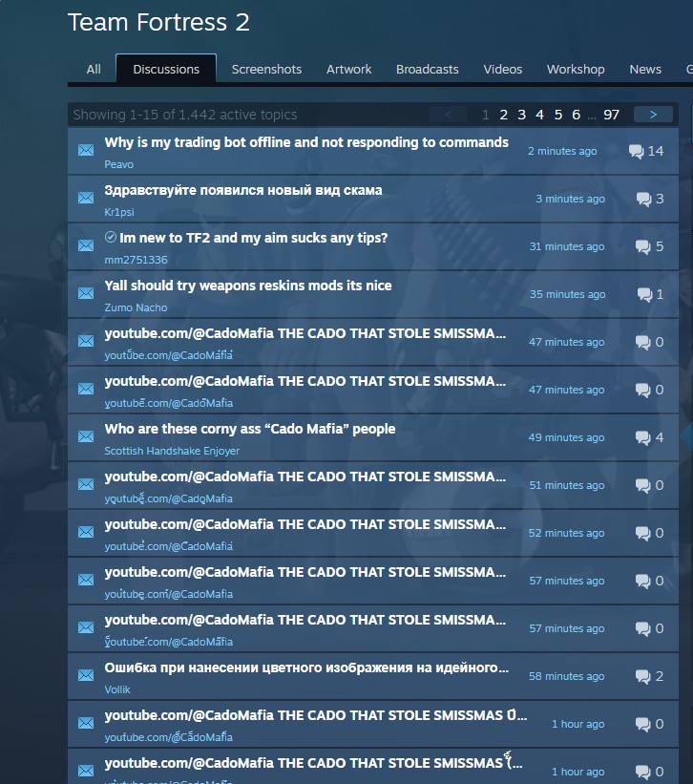Go to page 2 of topics
693x784 pixels.
click(504, 115)
